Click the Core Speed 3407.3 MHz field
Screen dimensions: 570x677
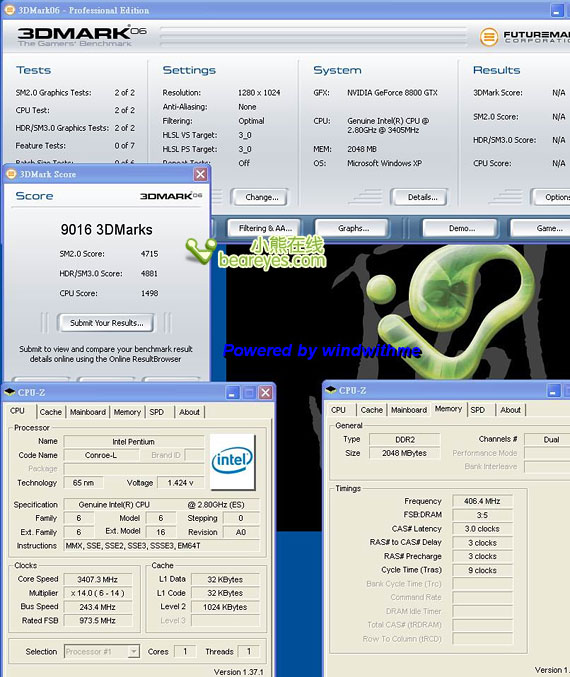(98, 579)
